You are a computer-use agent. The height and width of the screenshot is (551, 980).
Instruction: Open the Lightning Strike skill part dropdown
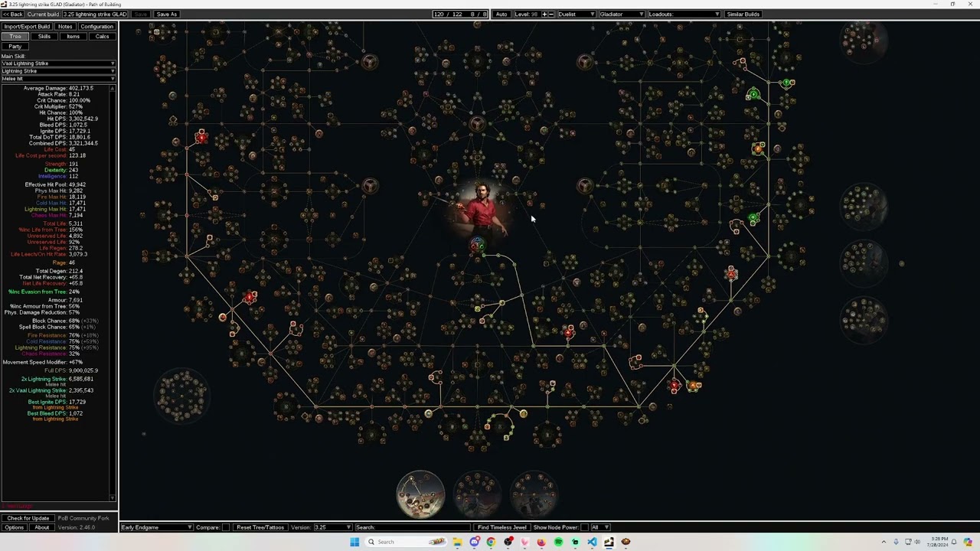click(x=58, y=71)
